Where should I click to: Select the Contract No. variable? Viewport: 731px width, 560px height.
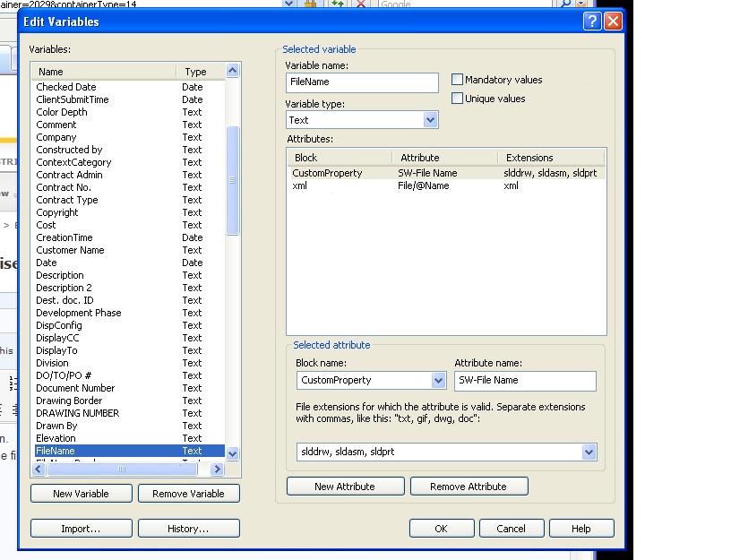[x=129, y=187]
